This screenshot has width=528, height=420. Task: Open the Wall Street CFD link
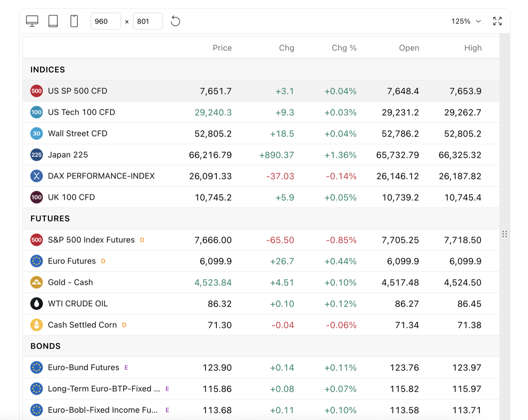tap(78, 133)
